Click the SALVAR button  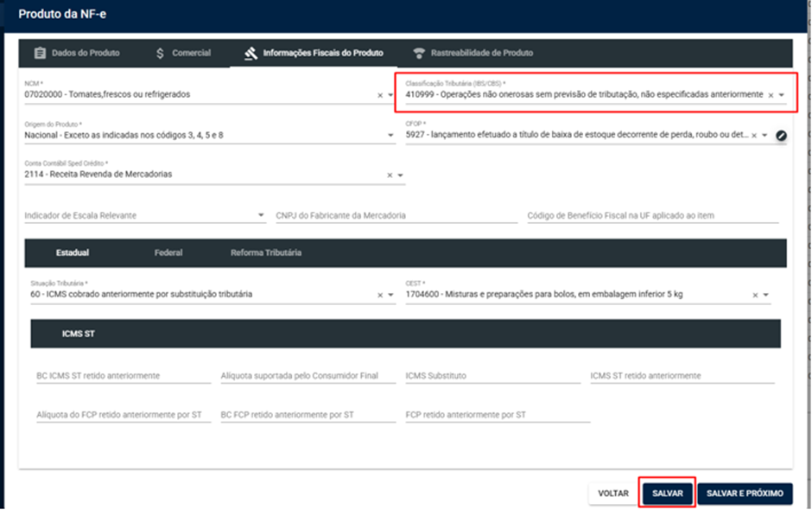668,494
